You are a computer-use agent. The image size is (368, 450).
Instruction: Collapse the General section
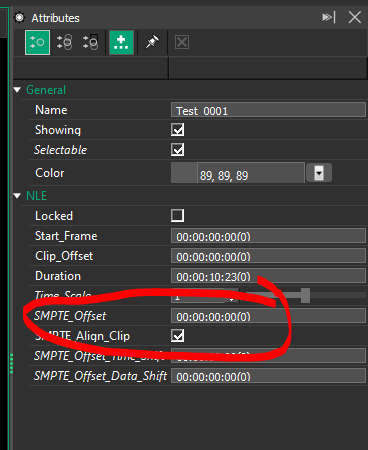pyautogui.click(x=17, y=90)
